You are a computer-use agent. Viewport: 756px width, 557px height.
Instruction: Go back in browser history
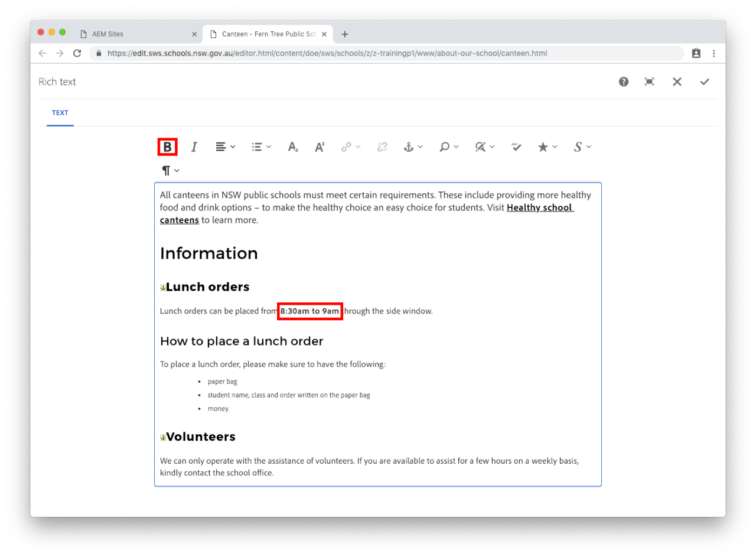[x=42, y=53]
